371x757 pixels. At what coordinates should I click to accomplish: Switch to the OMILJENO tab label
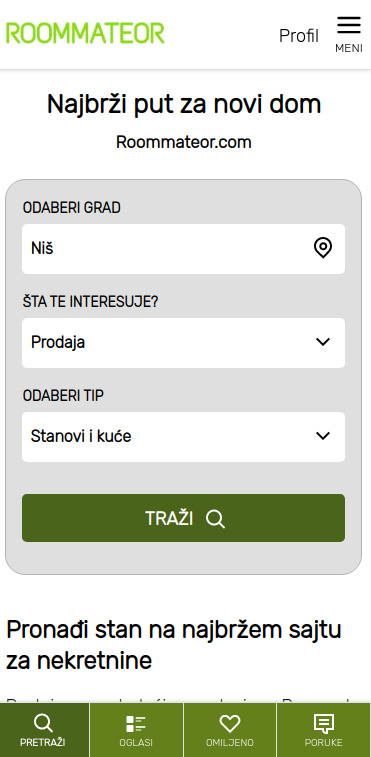229,743
